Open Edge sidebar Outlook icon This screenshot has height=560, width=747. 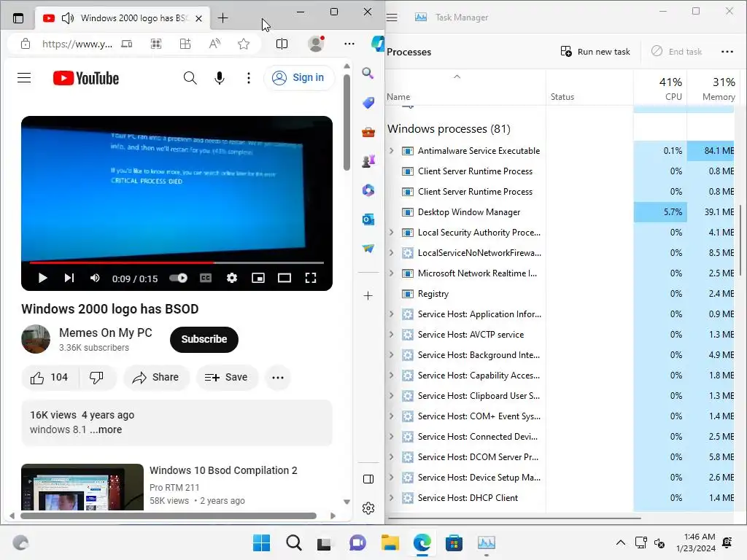368,219
